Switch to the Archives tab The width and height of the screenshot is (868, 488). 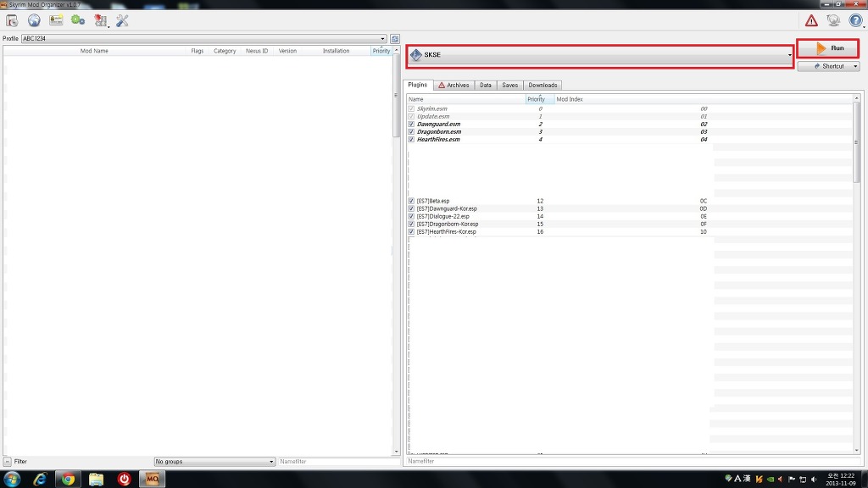coord(453,86)
